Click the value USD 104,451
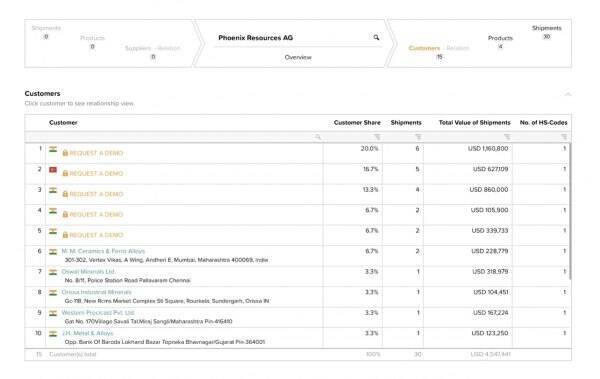Image resolution: width=600 pixels, height=379 pixels. (x=491, y=292)
